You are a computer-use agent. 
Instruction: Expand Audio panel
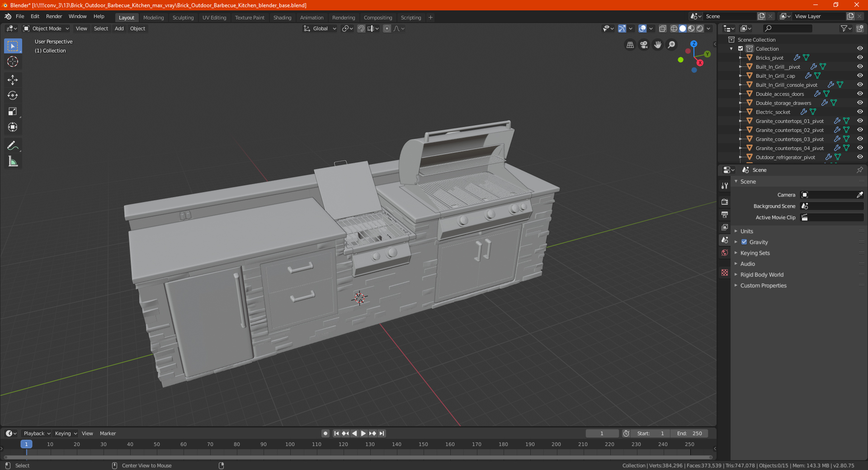[747, 264]
